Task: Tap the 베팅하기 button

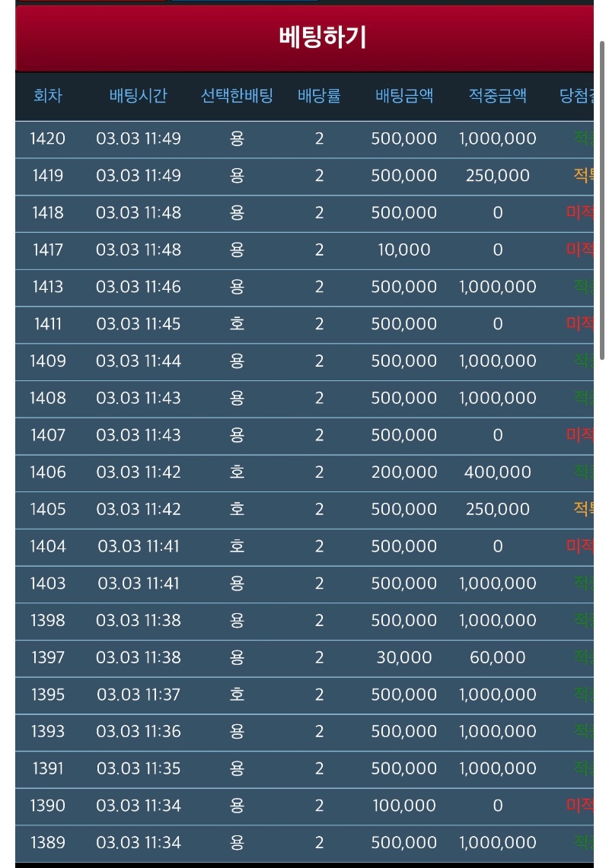Action: (x=322, y=37)
